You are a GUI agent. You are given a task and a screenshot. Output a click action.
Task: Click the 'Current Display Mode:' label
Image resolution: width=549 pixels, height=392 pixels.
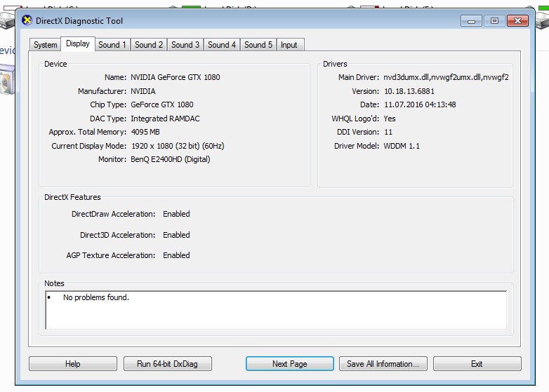pyautogui.click(x=89, y=146)
